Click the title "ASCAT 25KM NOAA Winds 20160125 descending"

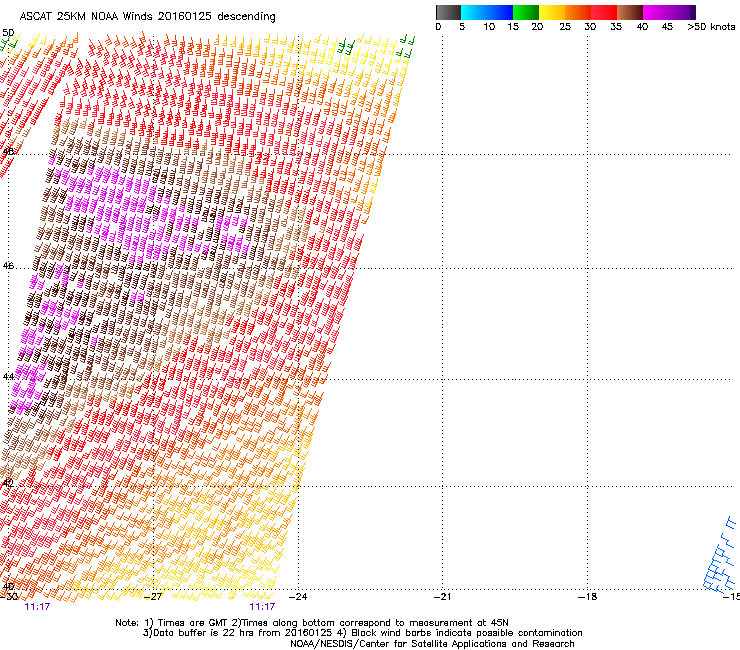click(x=147, y=17)
